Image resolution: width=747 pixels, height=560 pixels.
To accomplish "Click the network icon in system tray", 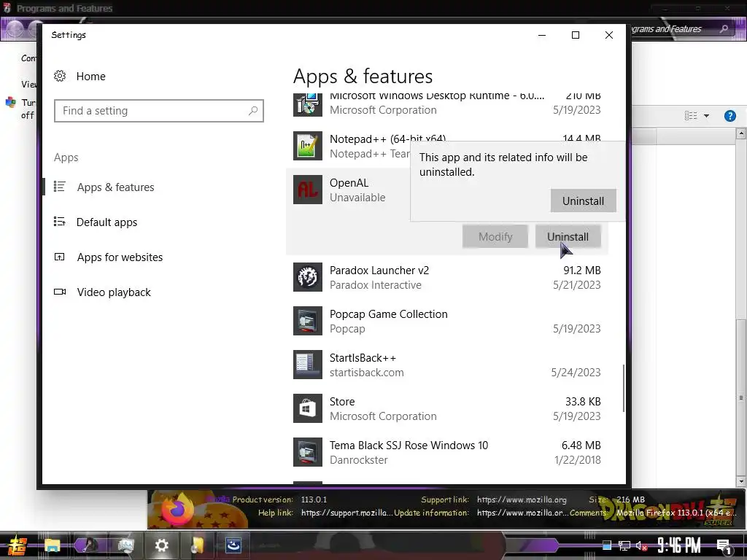I will click(x=624, y=545).
